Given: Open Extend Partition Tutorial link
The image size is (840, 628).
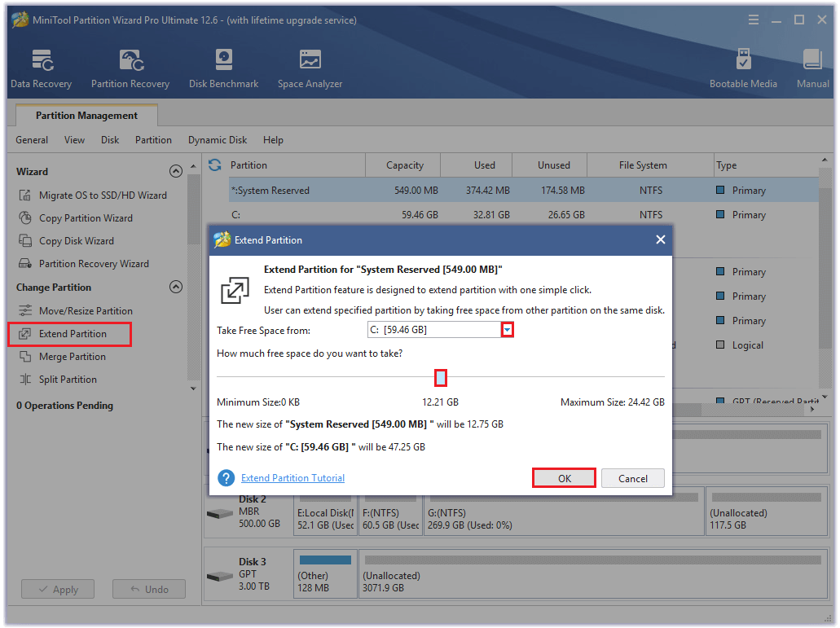Looking at the screenshot, I should click(292, 477).
